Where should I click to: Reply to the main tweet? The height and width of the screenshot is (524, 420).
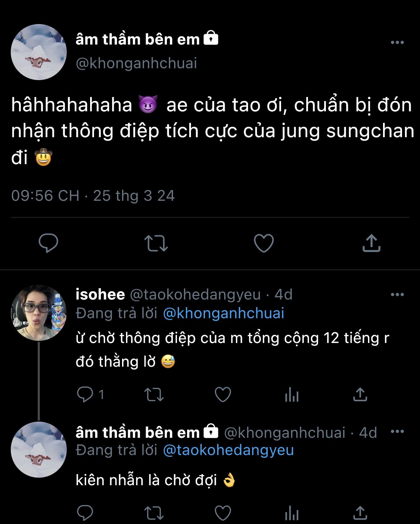click(x=48, y=243)
